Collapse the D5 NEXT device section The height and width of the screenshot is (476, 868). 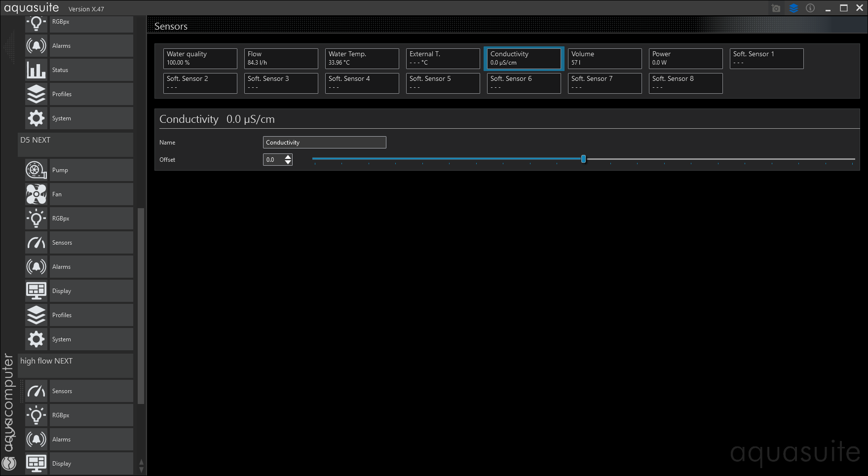click(x=75, y=144)
